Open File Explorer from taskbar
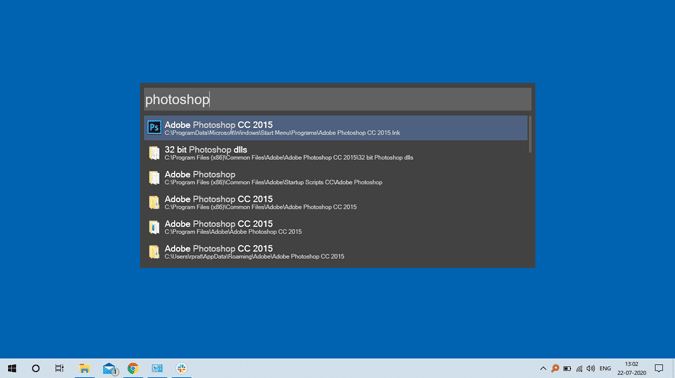 tap(84, 369)
